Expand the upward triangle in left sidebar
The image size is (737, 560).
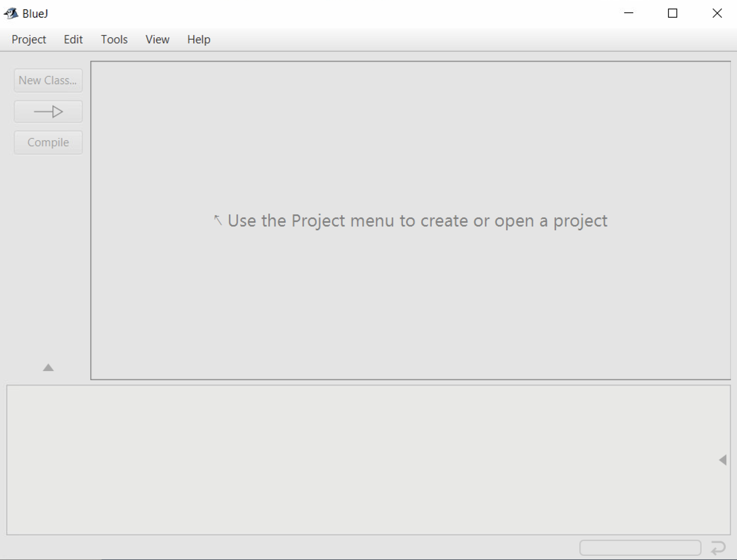coord(48,367)
